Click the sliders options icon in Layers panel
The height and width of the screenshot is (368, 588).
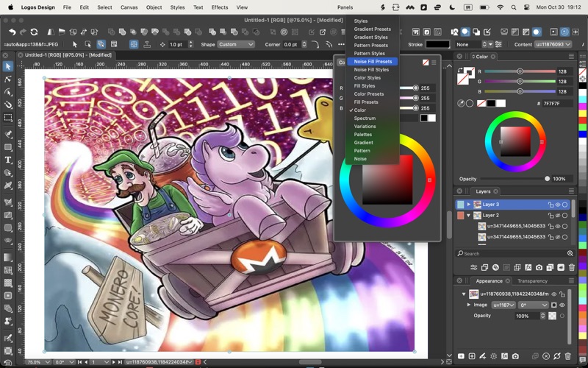473,267
